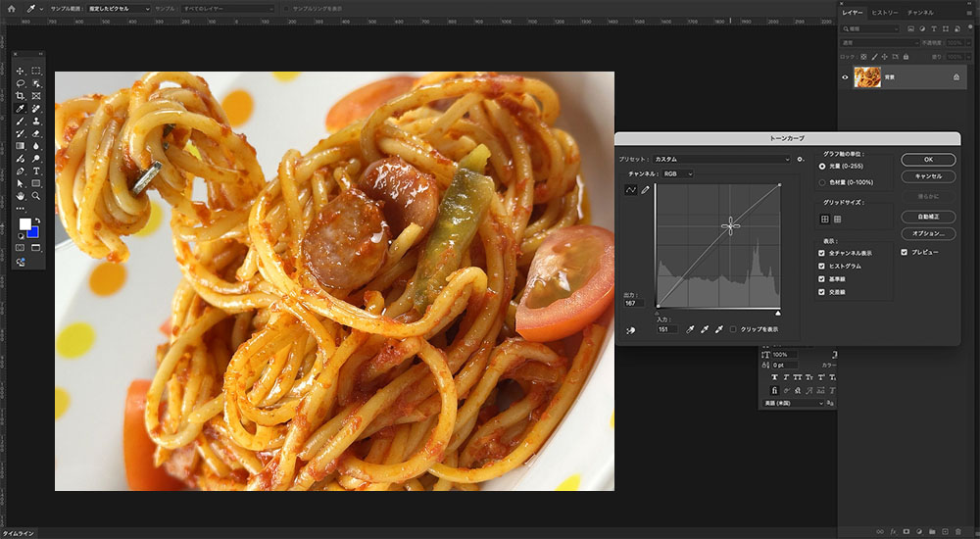Select the Eraser tool
980x539 pixels.
click(36, 133)
